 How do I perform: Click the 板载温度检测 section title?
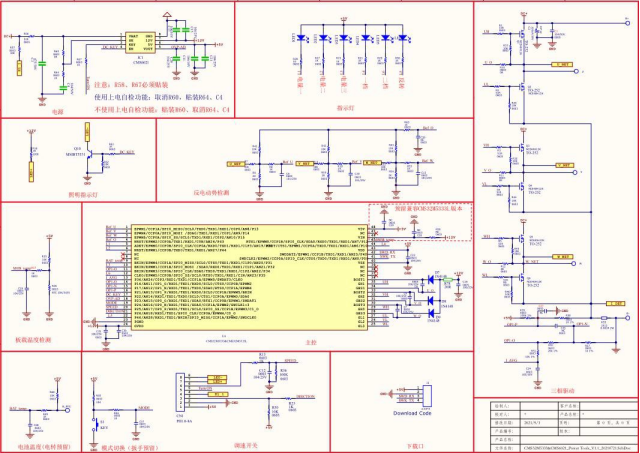click(33, 340)
